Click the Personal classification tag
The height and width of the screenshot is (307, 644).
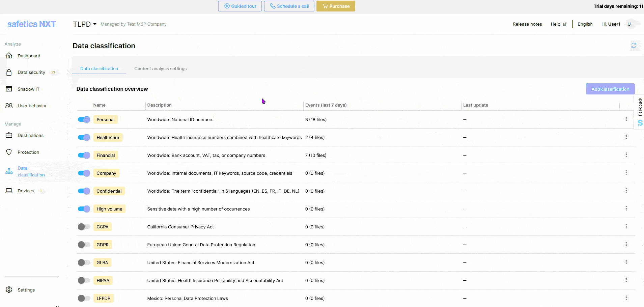[x=106, y=119]
